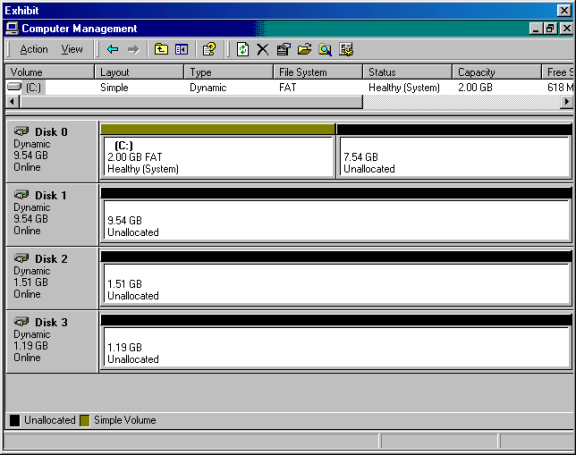Viewport: 577px width, 456px height.
Task: Click the left arrow of horizontal scrollbar
Action: [12, 102]
